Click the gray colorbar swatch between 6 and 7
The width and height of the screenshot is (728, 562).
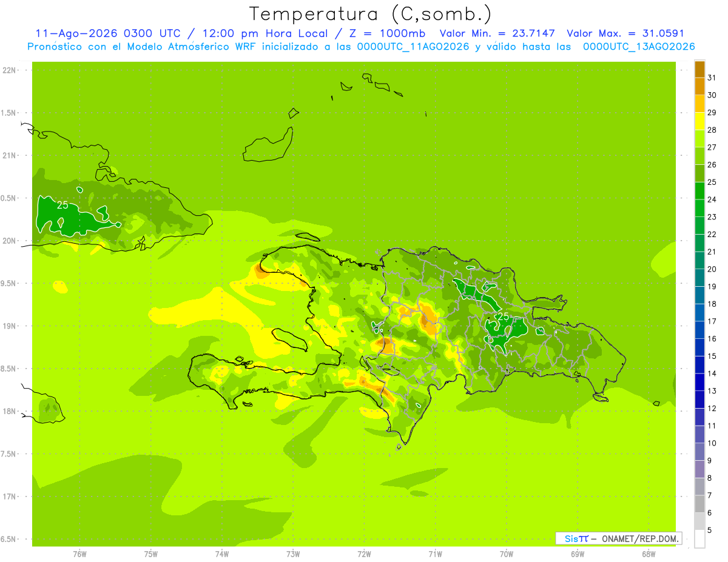[x=699, y=504]
